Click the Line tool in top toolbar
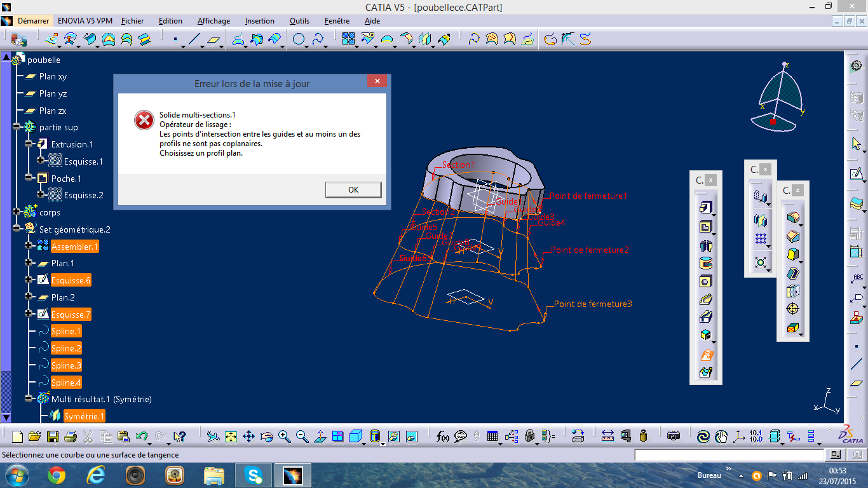The width and height of the screenshot is (868, 488). (x=194, y=39)
